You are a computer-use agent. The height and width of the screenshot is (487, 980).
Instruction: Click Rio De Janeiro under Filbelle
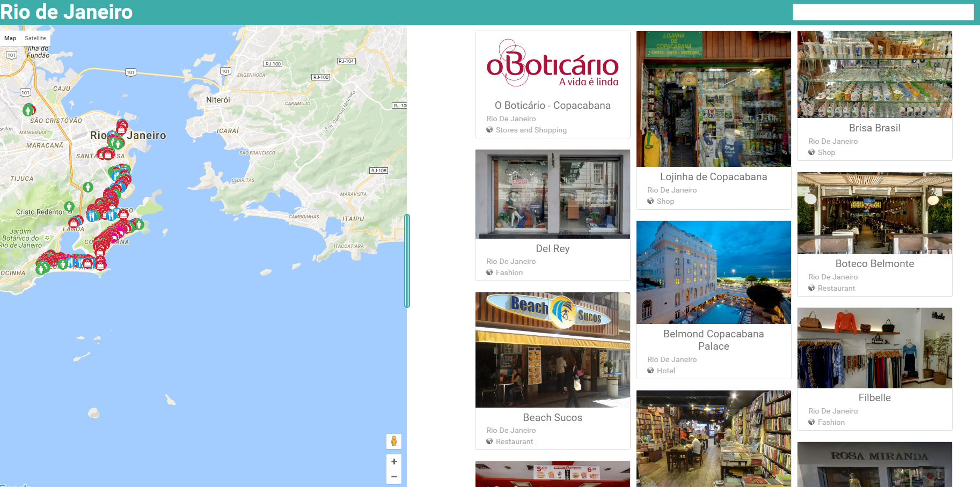click(833, 411)
